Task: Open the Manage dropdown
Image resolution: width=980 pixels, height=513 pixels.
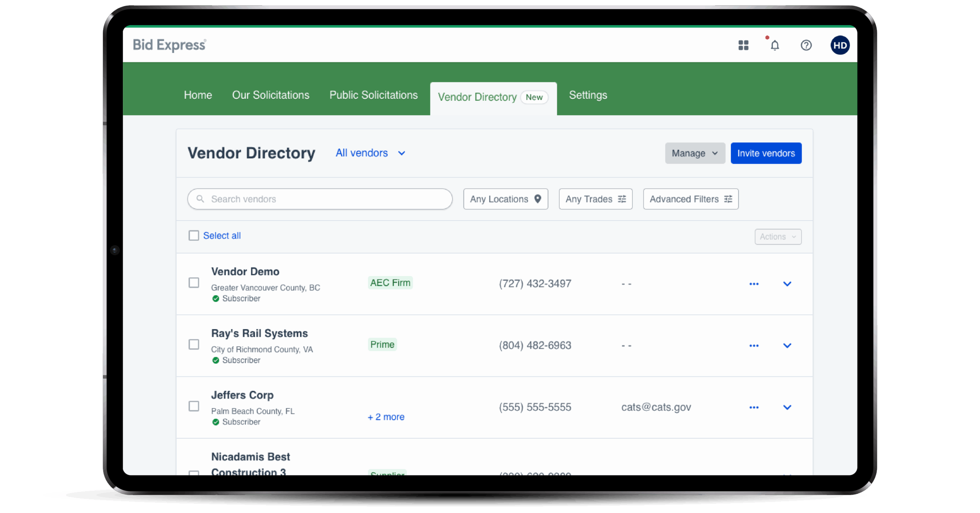Action: [x=695, y=153]
